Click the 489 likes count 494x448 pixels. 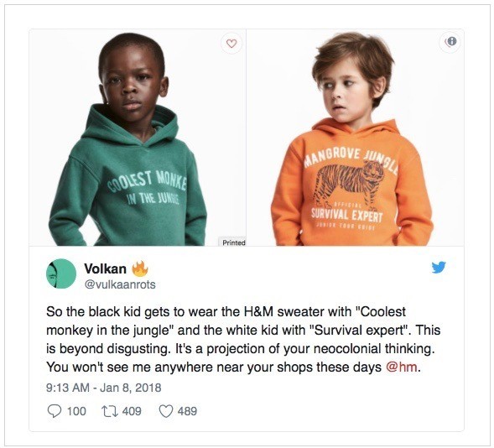click(187, 411)
